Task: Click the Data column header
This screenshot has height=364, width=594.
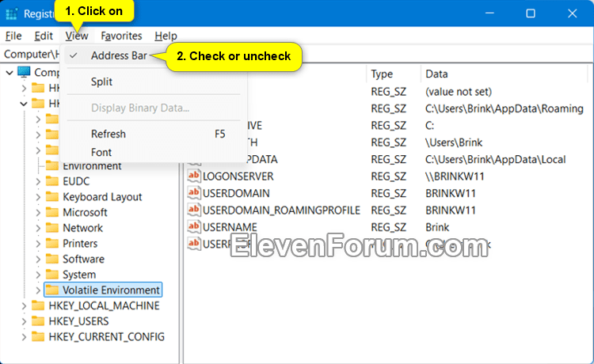Action: pyautogui.click(x=436, y=74)
